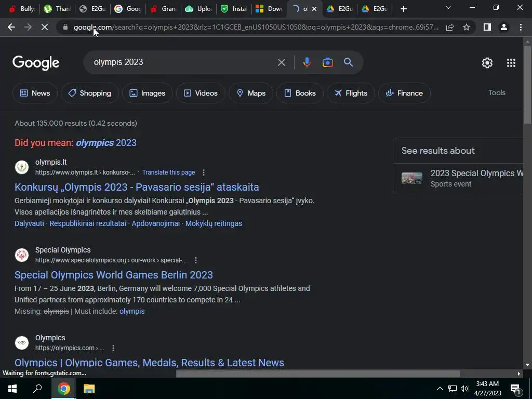
Task: Share this page from the address bar
Action: point(450,27)
